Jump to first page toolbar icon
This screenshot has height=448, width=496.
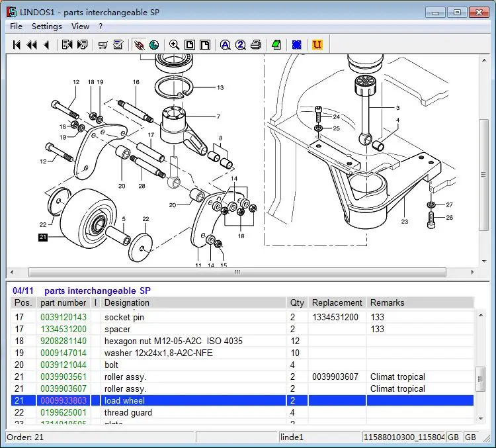(x=17, y=44)
